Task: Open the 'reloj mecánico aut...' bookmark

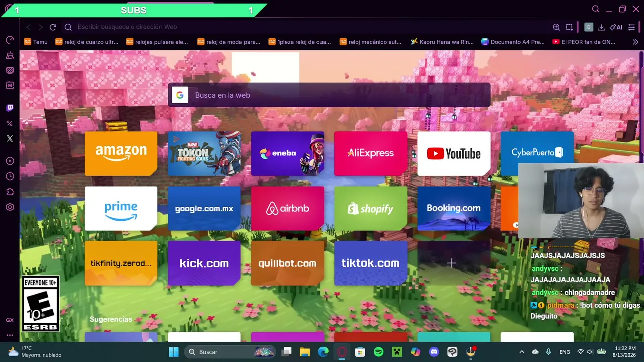Action: click(x=371, y=42)
